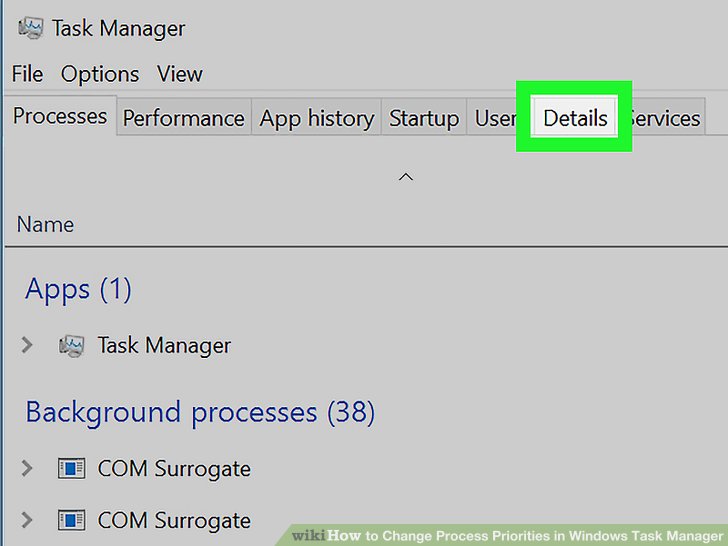Open the File menu
728x546 pixels.
pyautogui.click(x=27, y=74)
